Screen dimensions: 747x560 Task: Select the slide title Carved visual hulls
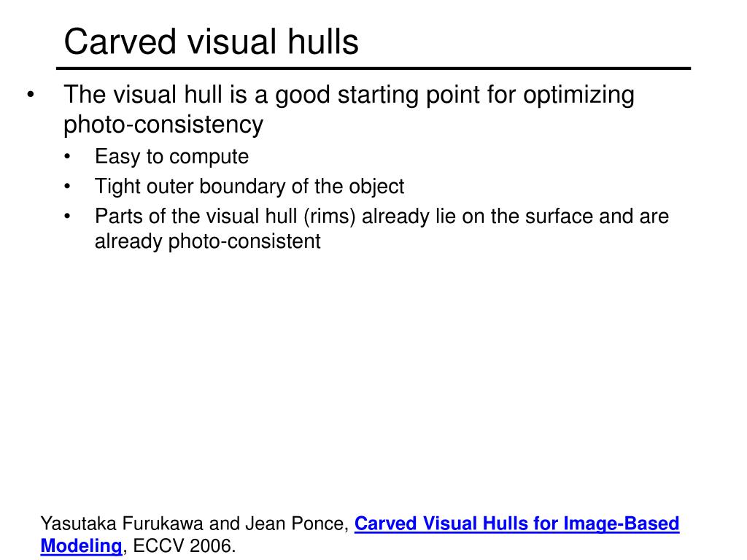211,42
